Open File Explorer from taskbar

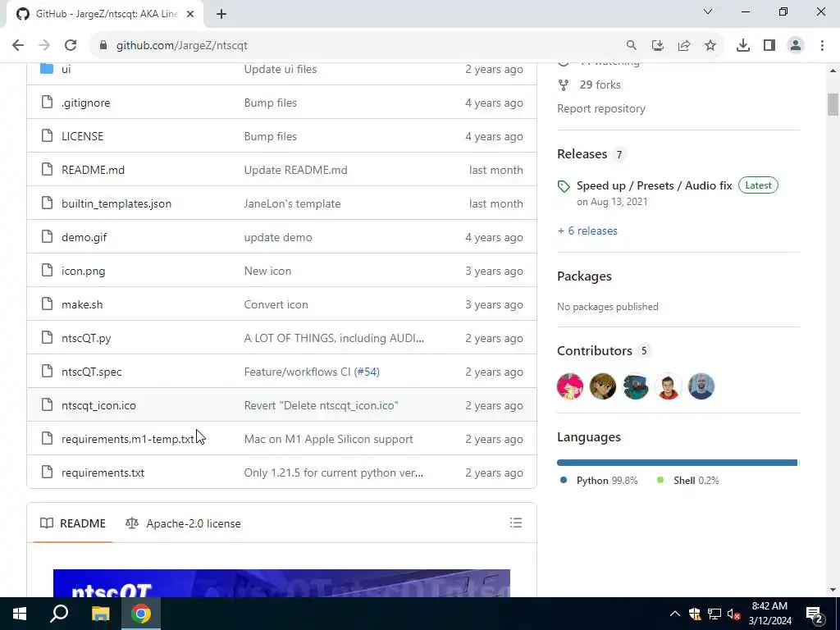pos(100,614)
